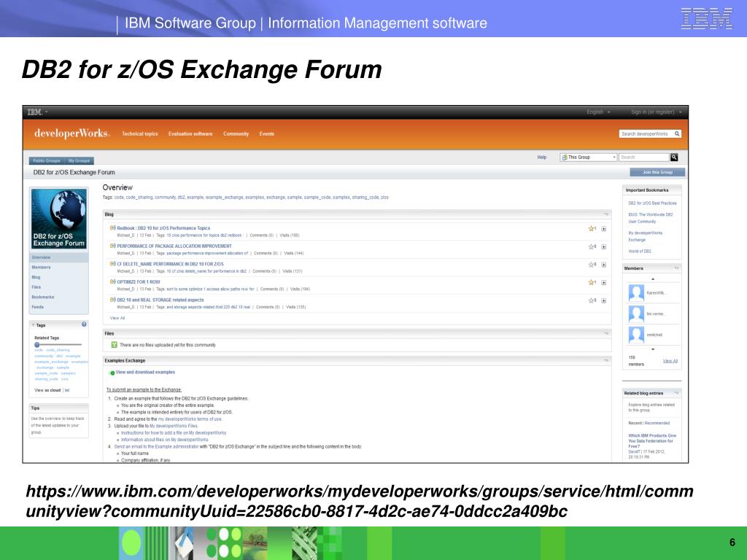This screenshot has width=747, height=560.
Task: Expand CF DELETE_NAME PERFORMANCE post with plus box
Action: pos(603,265)
